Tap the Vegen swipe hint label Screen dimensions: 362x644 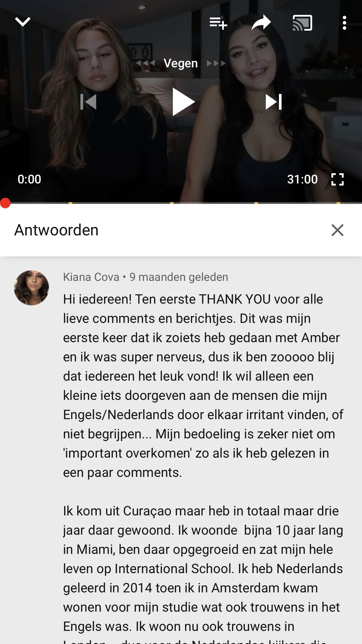[181, 63]
